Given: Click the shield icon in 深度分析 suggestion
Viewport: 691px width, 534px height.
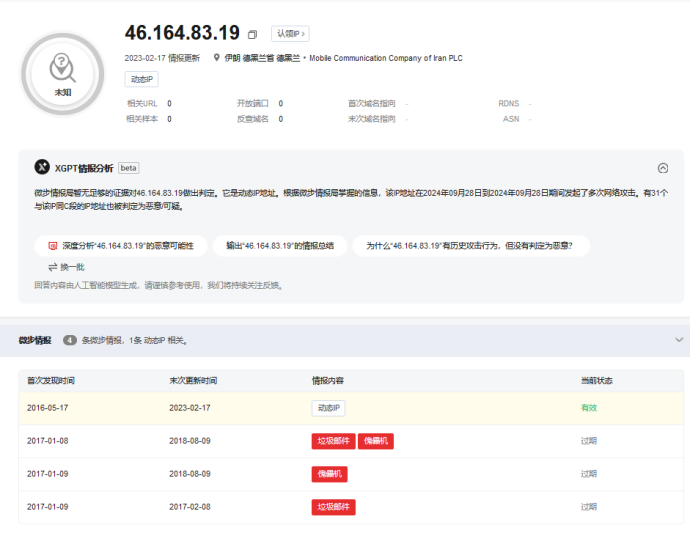Looking at the screenshot, I should [x=52, y=245].
